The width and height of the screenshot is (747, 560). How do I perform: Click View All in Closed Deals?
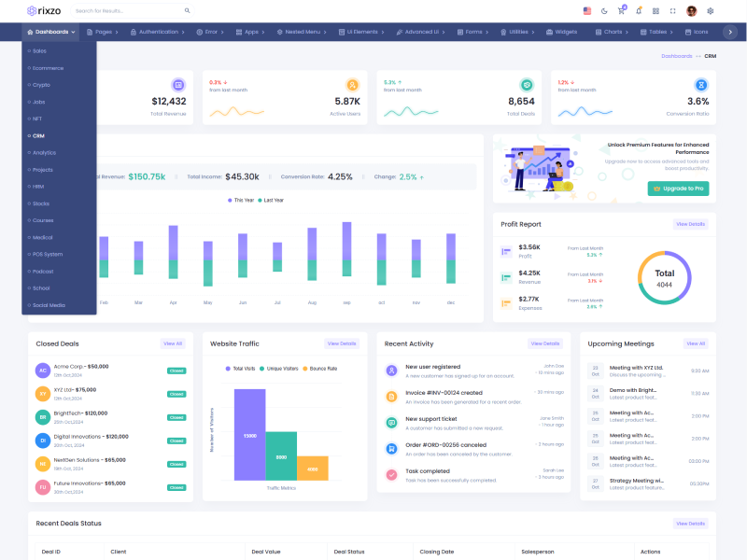(x=173, y=343)
